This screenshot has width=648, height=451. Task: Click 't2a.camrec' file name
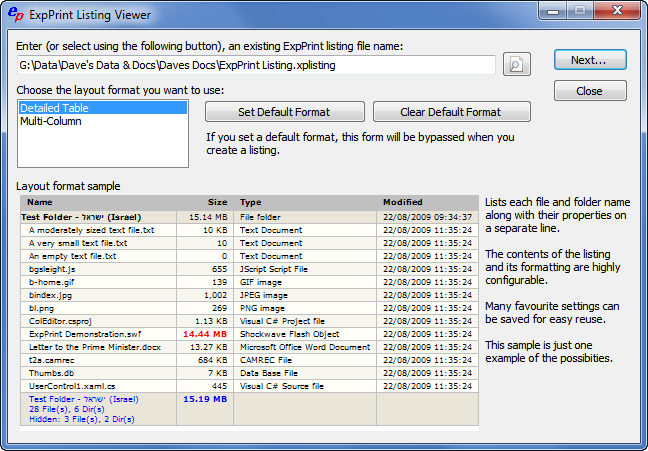click(x=52, y=360)
